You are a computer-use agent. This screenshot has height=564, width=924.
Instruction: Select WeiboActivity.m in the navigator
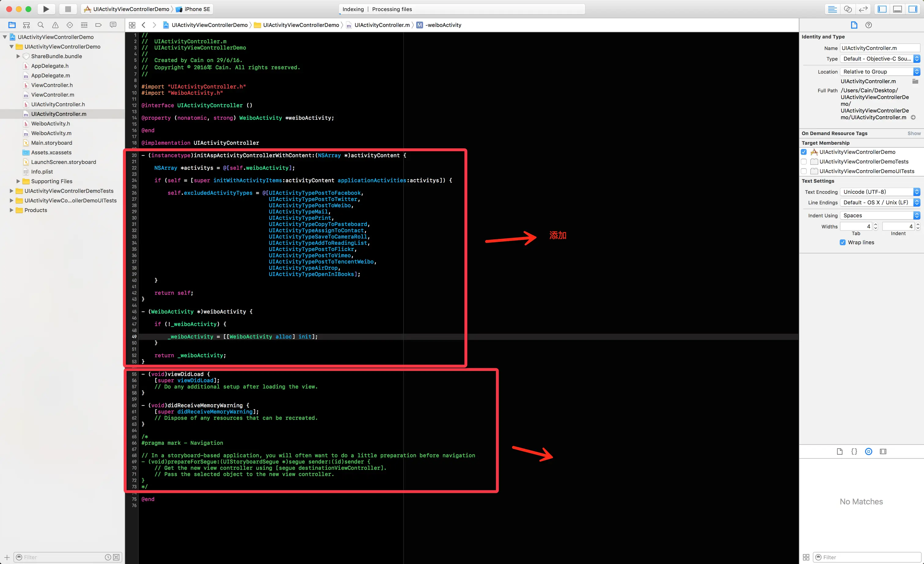[51, 133]
